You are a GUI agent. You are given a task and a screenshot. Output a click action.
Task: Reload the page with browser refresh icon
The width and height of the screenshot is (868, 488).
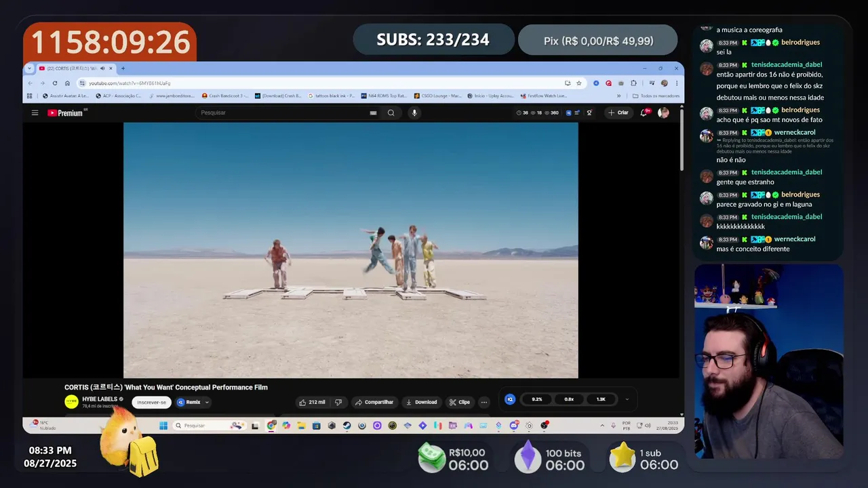click(54, 83)
